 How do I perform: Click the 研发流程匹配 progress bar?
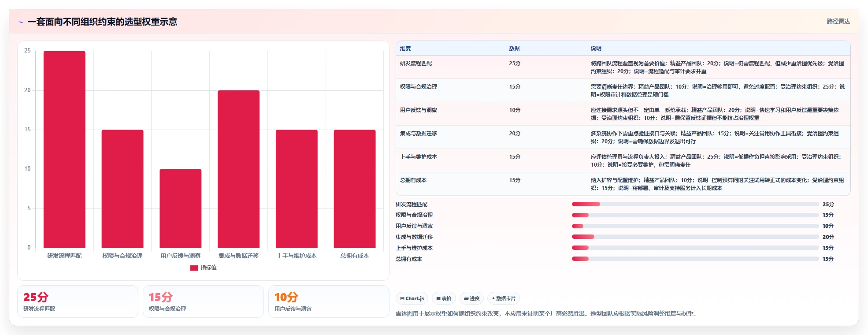695,204
